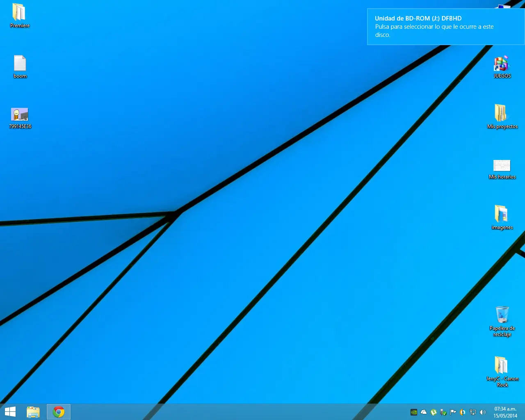Viewport: 525px width, 420px height.
Task: Click the Safely Remove Hardware tray icon
Action: [443, 412]
